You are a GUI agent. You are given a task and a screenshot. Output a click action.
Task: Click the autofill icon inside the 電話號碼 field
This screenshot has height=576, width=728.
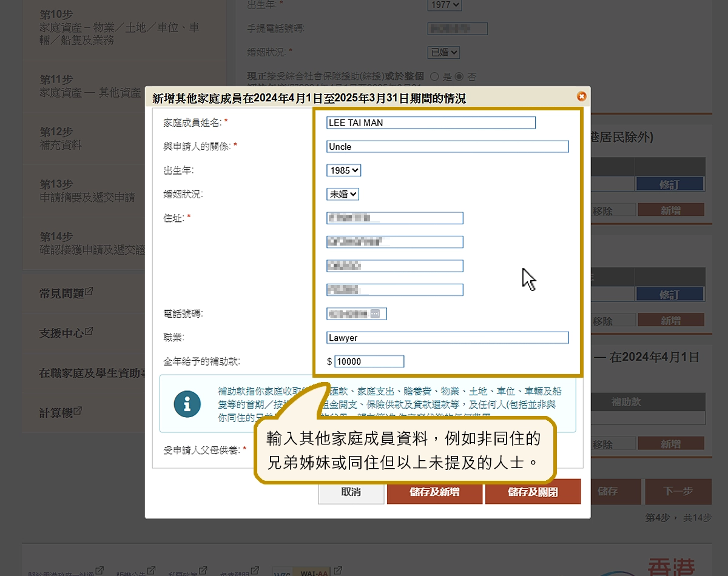pyautogui.click(x=376, y=313)
